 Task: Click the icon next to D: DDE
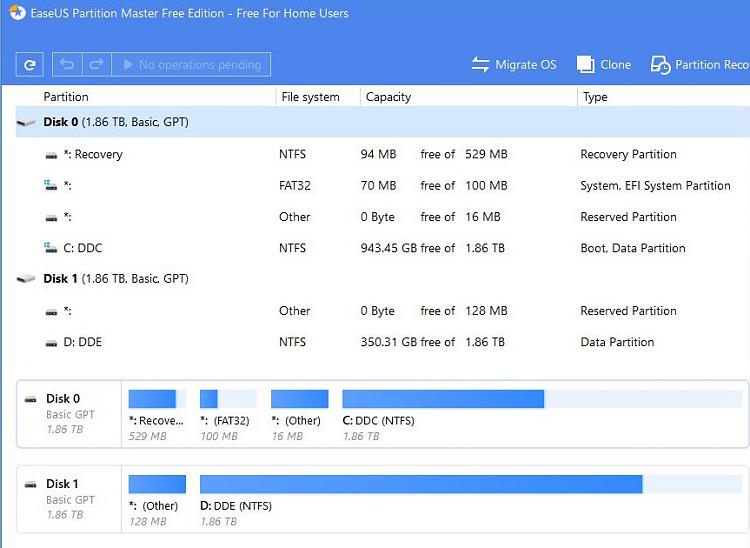click(51, 343)
